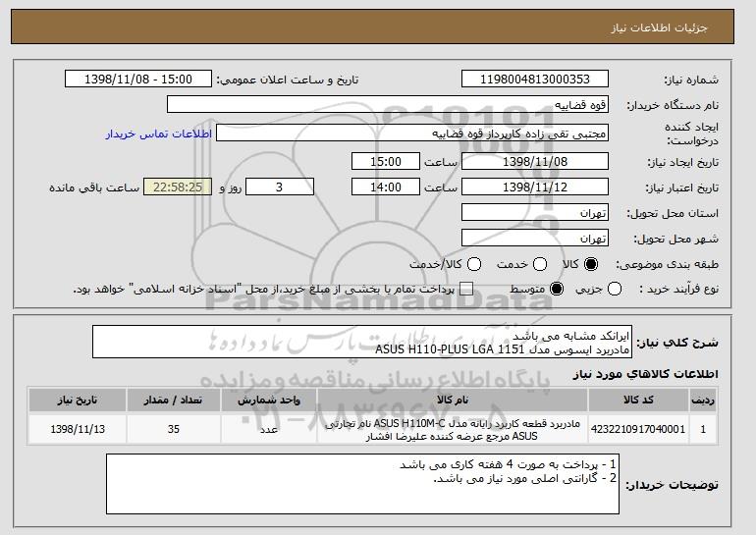Click the validity date field 1398/11/12
The image size is (756, 535).
point(535,187)
